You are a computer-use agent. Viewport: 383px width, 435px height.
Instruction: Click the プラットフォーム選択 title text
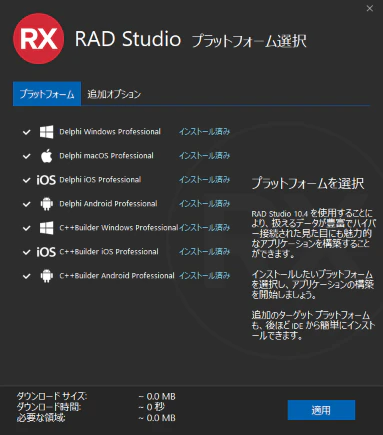click(x=249, y=41)
